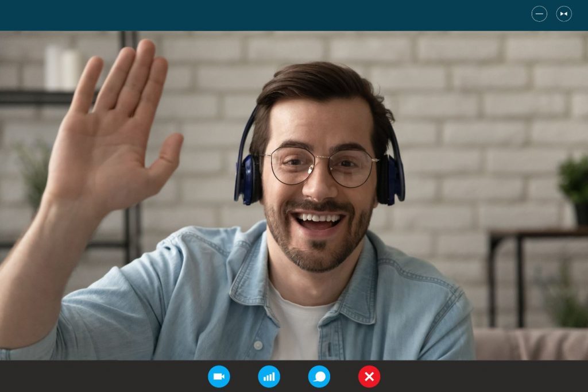Screen dimensions: 588x392
Task: Turn off the video camera
Action: 219,376
